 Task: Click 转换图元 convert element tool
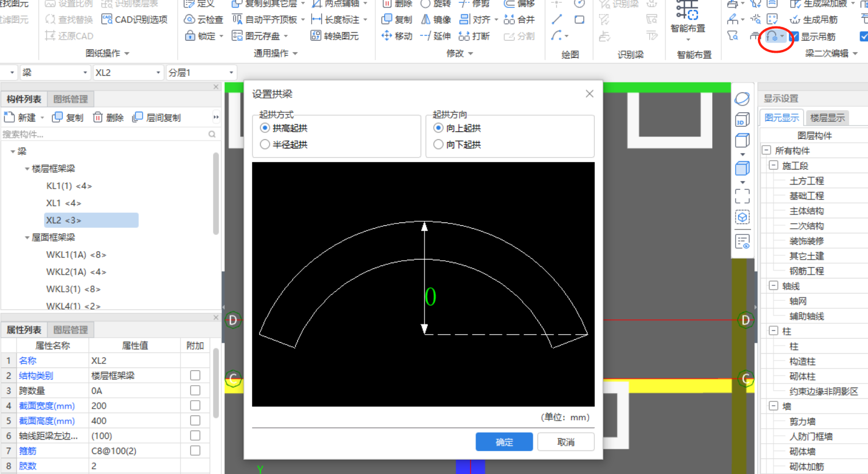[x=335, y=36]
